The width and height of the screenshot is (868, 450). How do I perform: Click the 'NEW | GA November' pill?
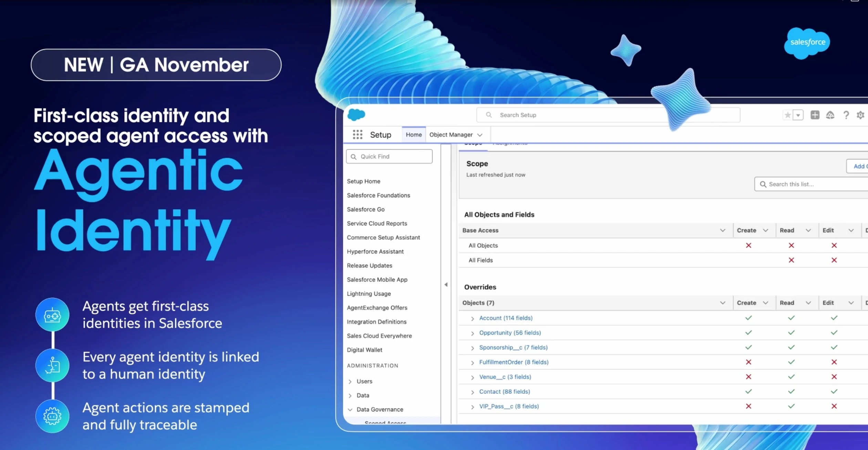coord(156,65)
